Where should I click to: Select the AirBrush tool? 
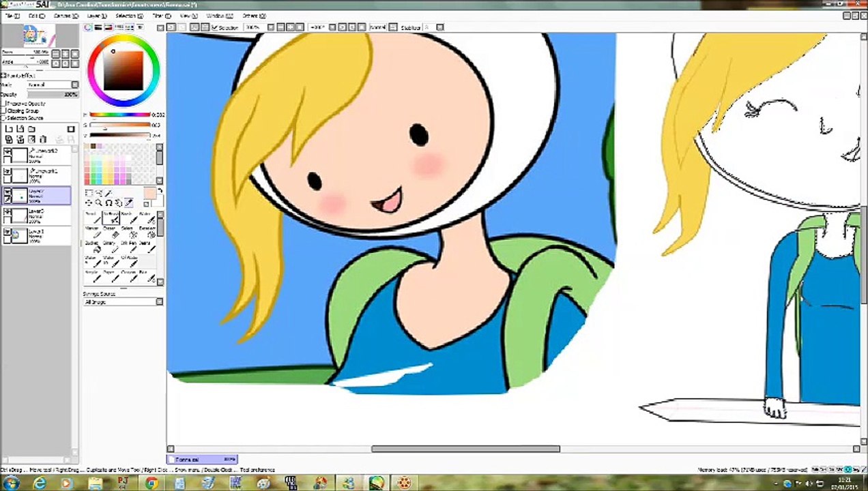(111, 218)
